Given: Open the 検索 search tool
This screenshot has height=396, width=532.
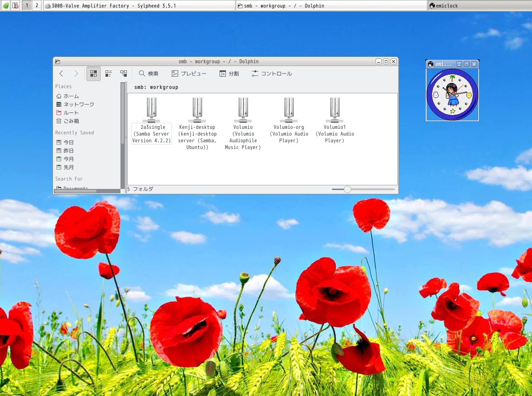Looking at the screenshot, I should coord(149,74).
